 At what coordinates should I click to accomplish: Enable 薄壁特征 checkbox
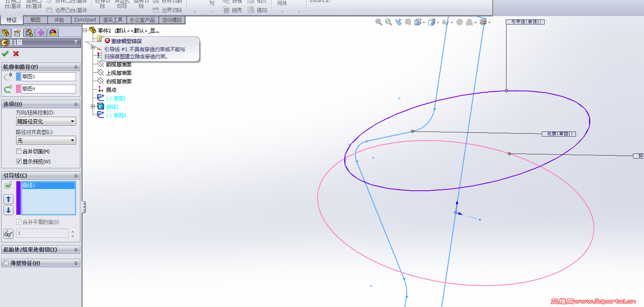[x=6, y=263]
